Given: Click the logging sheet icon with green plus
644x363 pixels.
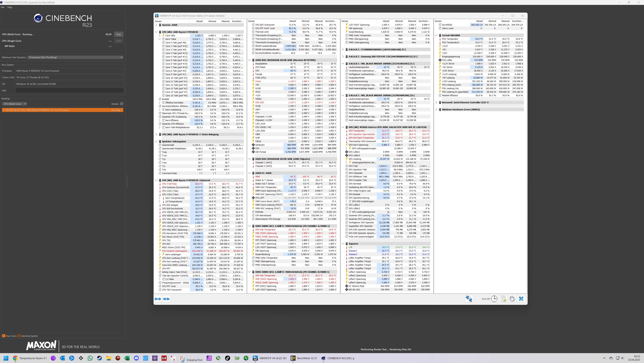Looking at the screenshot, I should 503,299.
